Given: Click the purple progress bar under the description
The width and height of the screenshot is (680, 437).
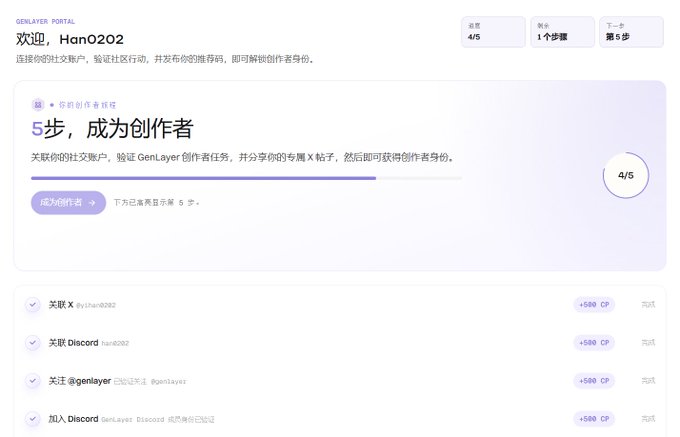Looking at the screenshot, I should (x=246, y=178).
